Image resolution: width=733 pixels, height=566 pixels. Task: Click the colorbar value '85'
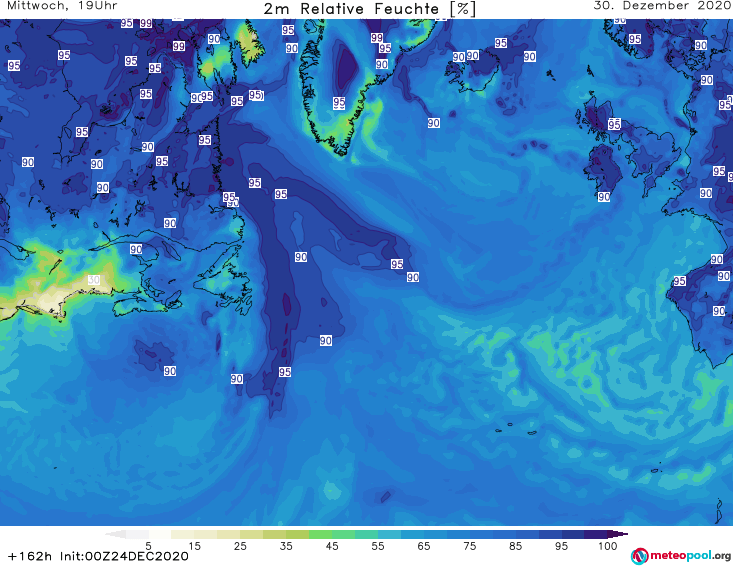click(515, 546)
